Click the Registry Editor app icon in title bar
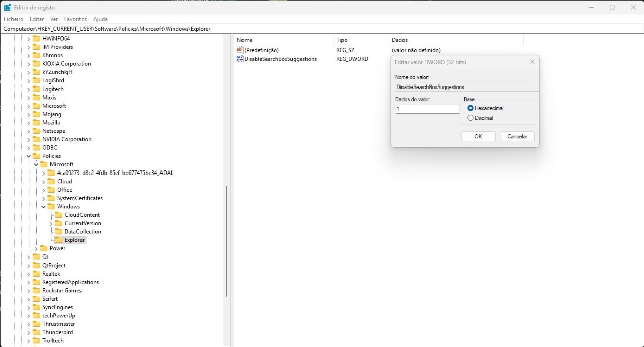644x347 pixels. [x=8, y=7]
